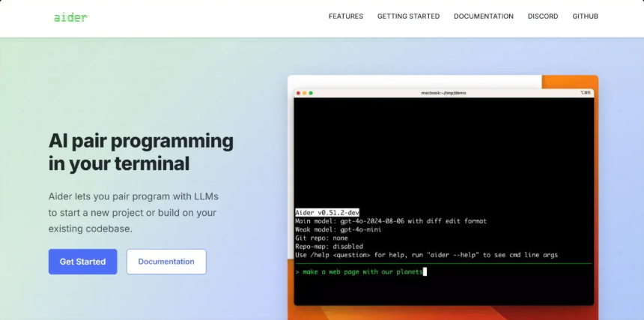The image size is (644, 320).
Task: Click the Aider description paragraph text
Action: click(133, 212)
